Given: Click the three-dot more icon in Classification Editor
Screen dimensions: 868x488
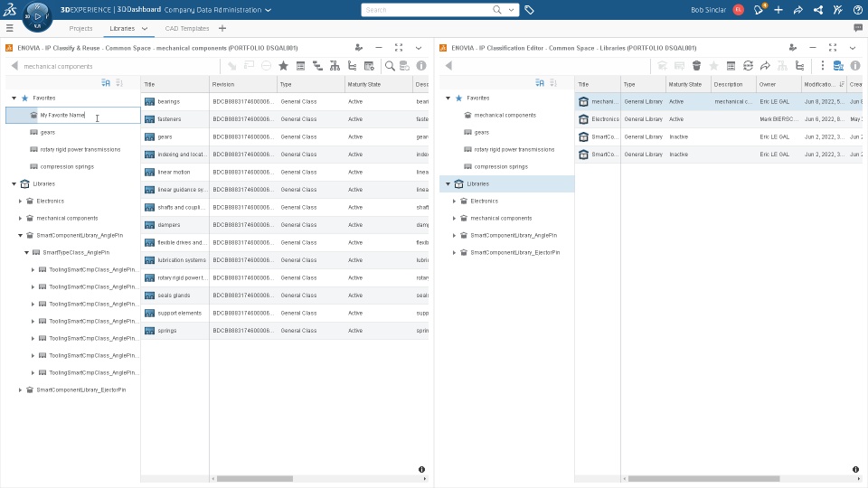Looking at the screenshot, I should click(x=822, y=66).
